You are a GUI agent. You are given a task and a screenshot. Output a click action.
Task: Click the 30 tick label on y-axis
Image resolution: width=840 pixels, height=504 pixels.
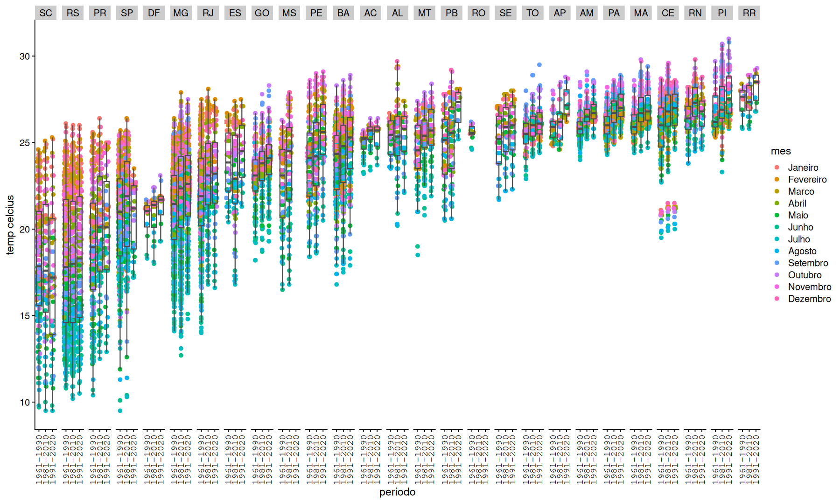(x=24, y=56)
